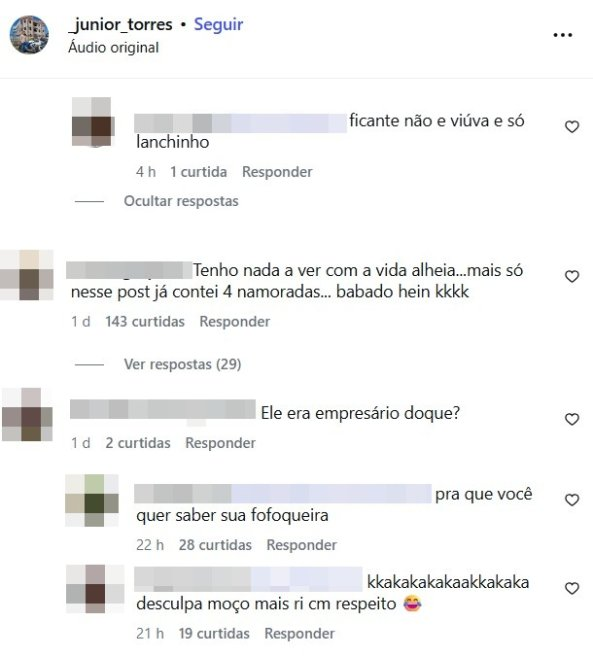Reply to 'Ele era empresário doque?' comment
593x656 pixels.
point(220,443)
